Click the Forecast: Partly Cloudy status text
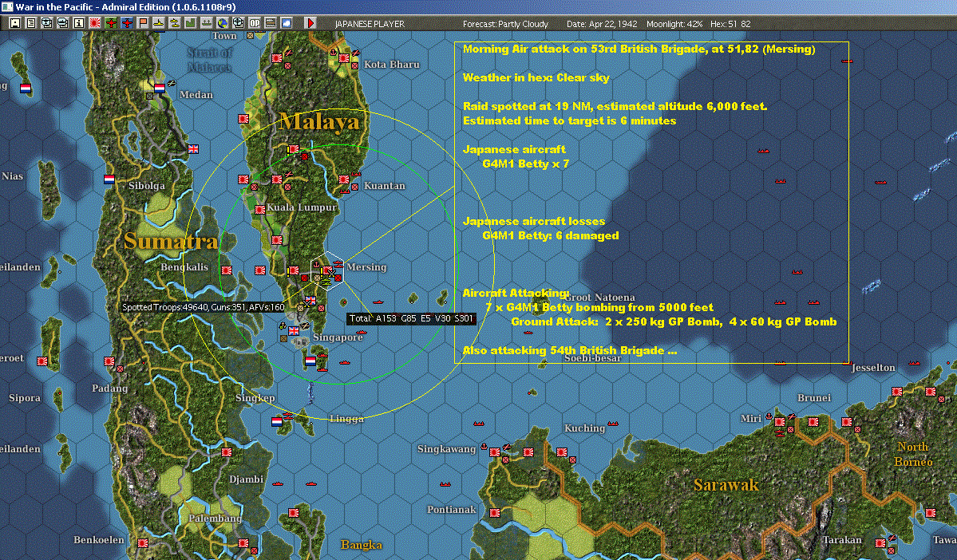This screenshot has width=957, height=560. tap(505, 24)
